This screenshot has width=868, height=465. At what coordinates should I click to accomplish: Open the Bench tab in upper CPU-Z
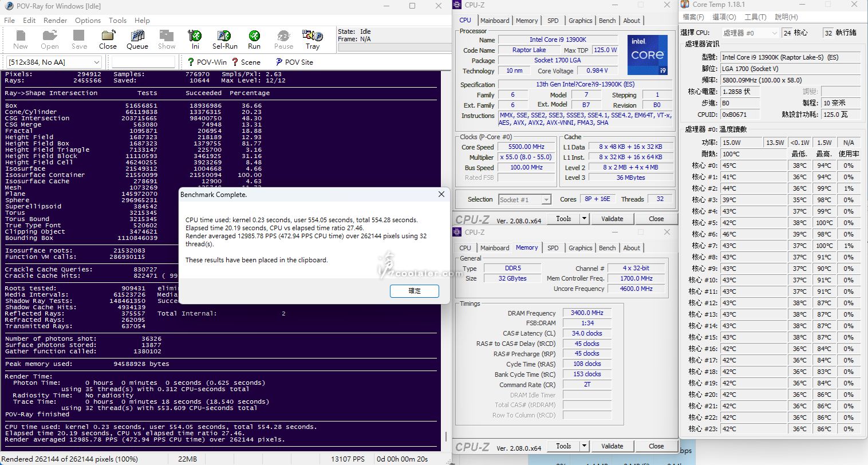coord(607,21)
